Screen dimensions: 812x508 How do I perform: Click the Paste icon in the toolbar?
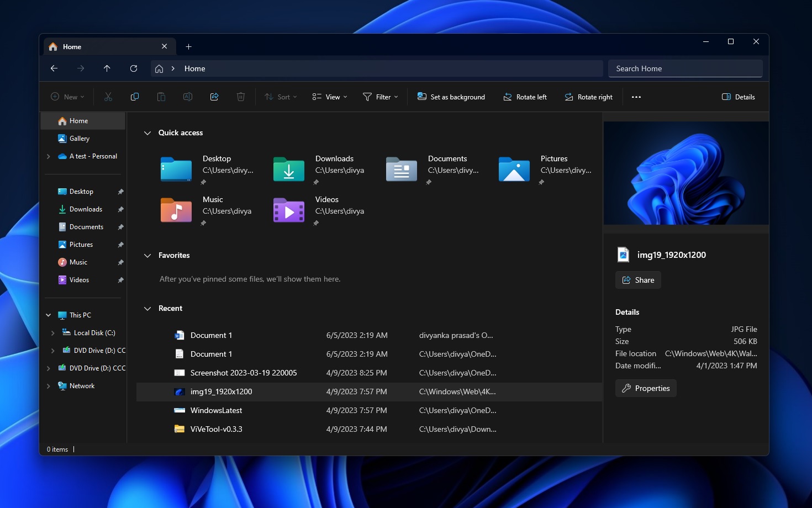[161, 97]
